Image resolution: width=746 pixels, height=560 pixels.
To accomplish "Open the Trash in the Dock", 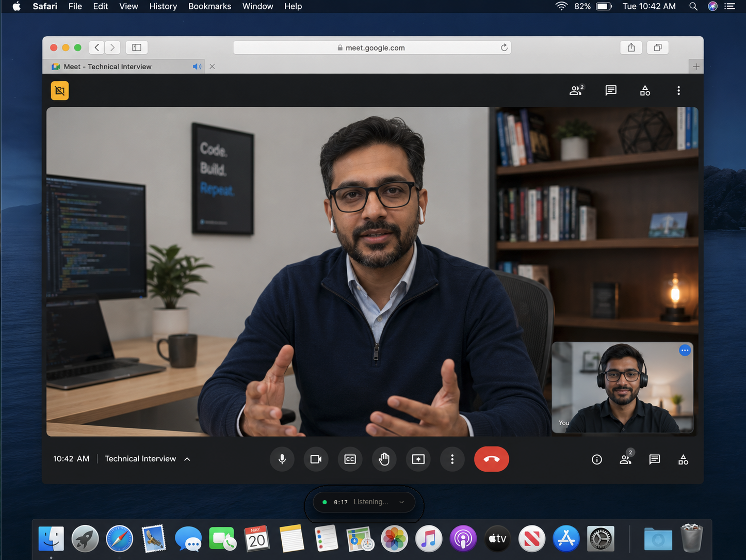I will pos(692,538).
